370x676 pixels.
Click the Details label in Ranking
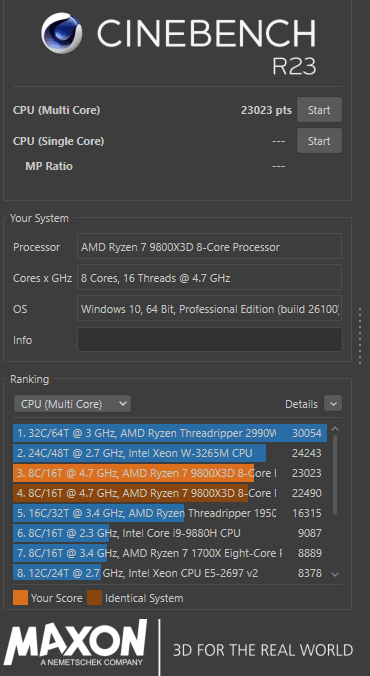301,404
